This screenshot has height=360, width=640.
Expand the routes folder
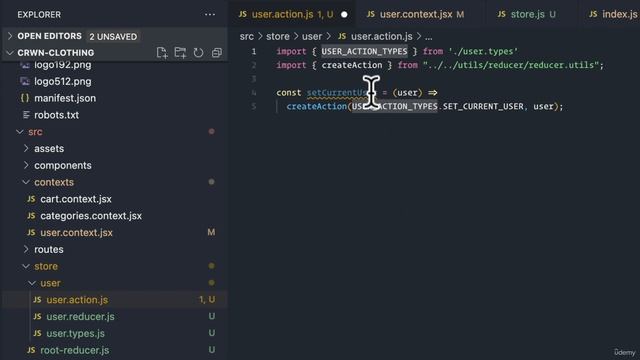click(26, 249)
